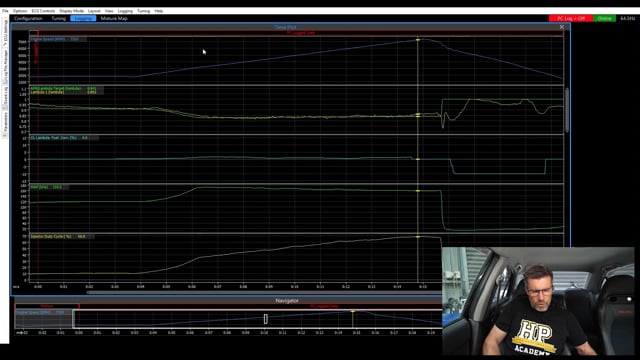Image resolution: width=640 pixels, height=360 pixels.
Task: Click the MAP channel label
Action: pos(39,187)
